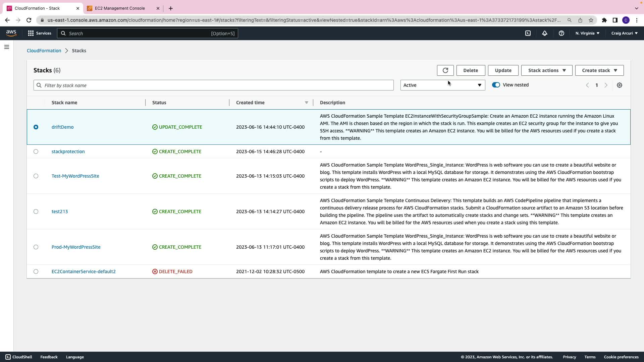Expand the Create stack dropdown
The width and height of the screenshot is (644, 362).
pyautogui.click(x=599, y=70)
